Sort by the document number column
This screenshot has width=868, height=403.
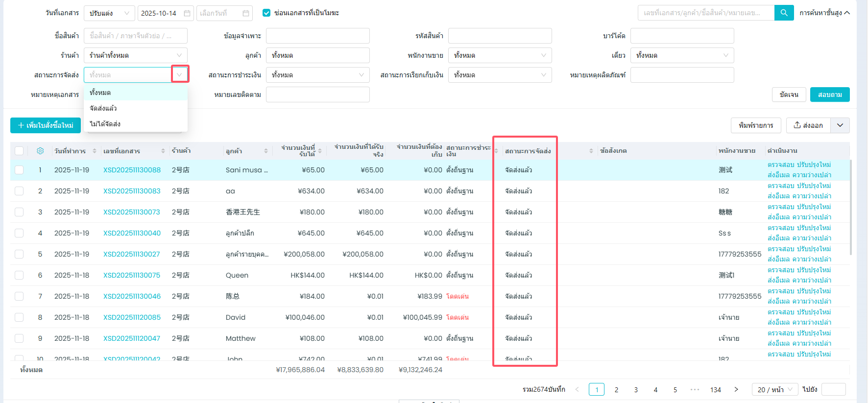[163, 151]
